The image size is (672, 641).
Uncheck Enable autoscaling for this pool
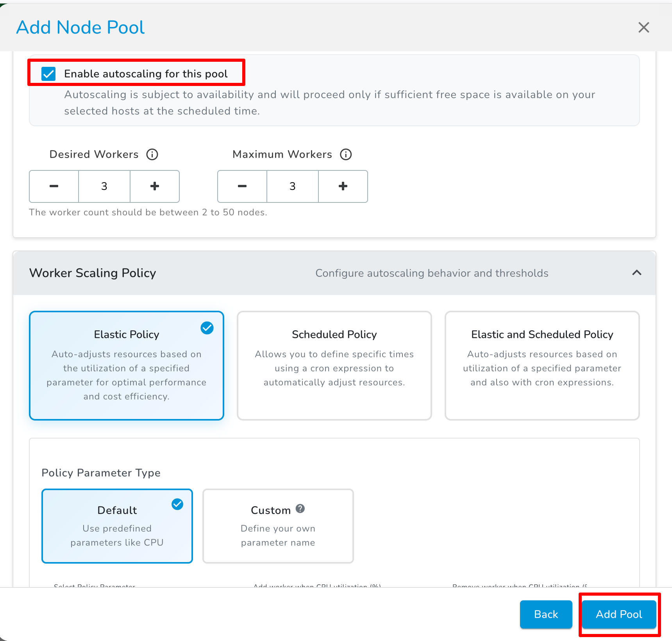[x=49, y=73]
